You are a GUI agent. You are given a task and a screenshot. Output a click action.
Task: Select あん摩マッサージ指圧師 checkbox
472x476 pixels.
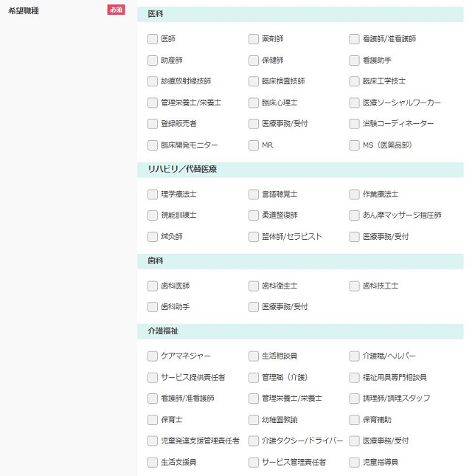(354, 215)
